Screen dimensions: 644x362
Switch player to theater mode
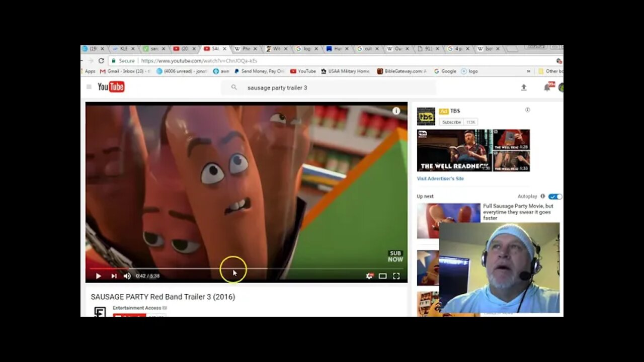click(383, 276)
